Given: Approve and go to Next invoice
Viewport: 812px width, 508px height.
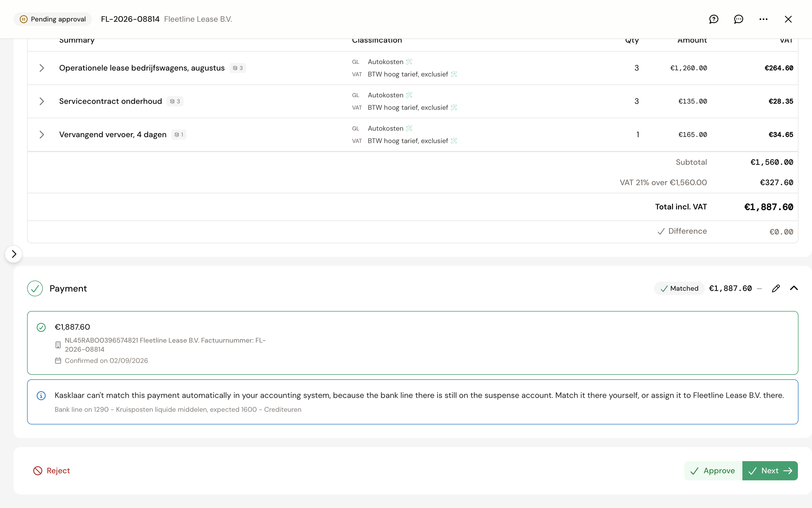Looking at the screenshot, I should click(770, 470).
